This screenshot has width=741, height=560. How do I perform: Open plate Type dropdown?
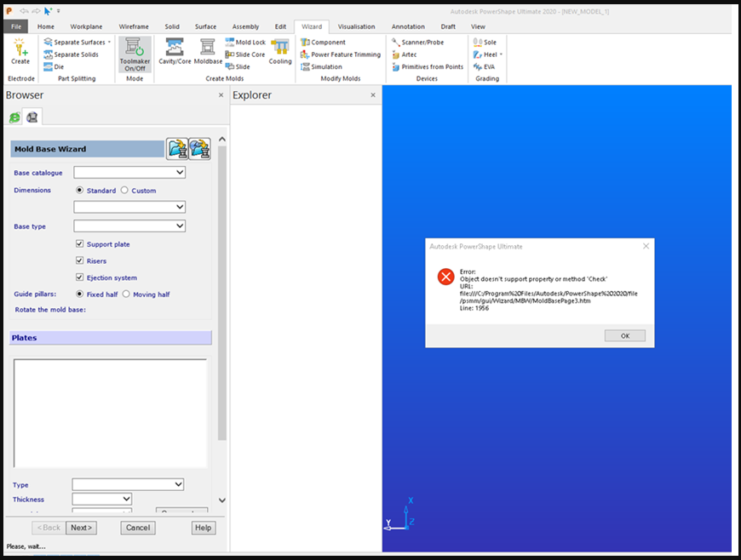(x=128, y=484)
